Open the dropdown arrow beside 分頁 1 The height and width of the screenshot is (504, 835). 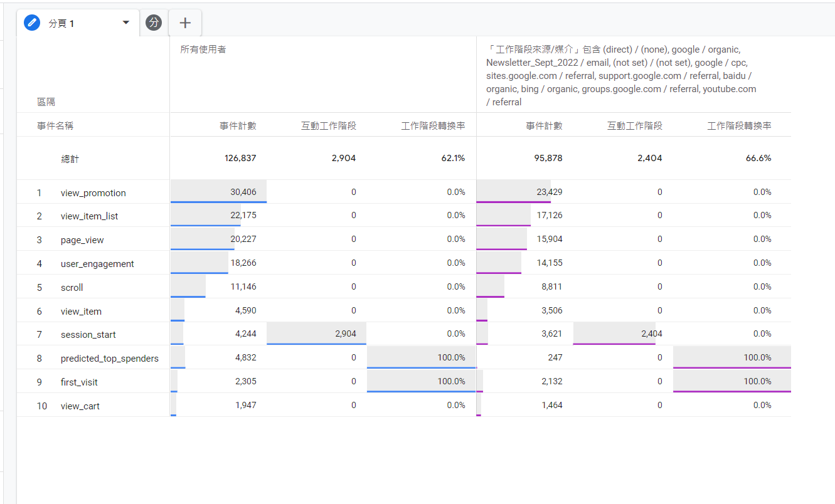click(126, 23)
